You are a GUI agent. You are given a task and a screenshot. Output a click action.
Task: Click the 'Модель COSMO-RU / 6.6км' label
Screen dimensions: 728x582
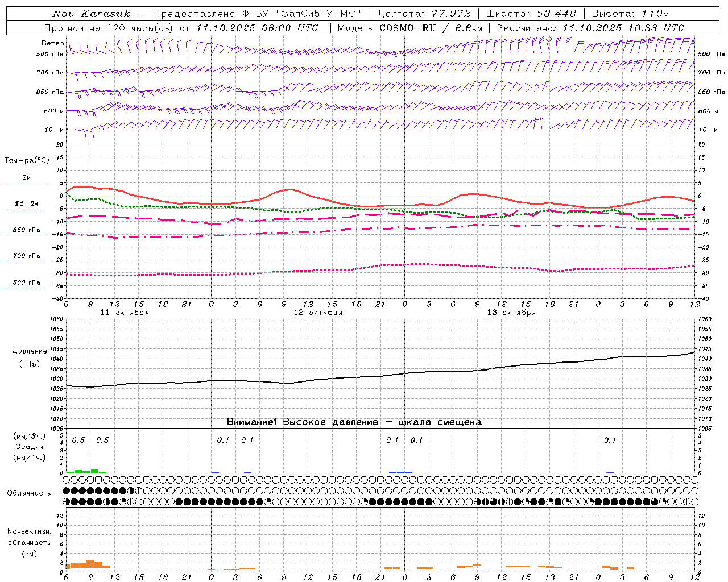pyautogui.click(x=410, y=28)
